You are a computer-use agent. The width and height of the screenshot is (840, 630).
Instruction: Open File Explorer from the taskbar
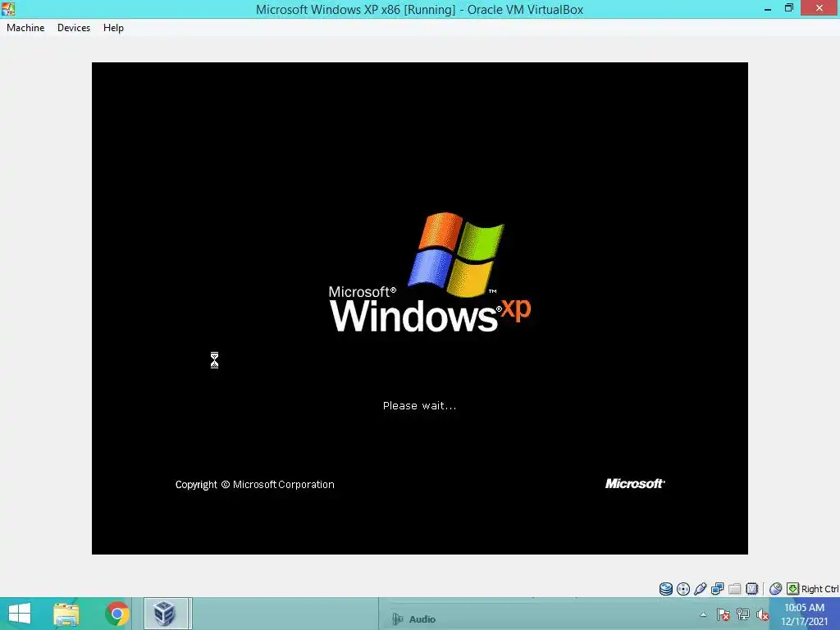[x=66, y=614]
